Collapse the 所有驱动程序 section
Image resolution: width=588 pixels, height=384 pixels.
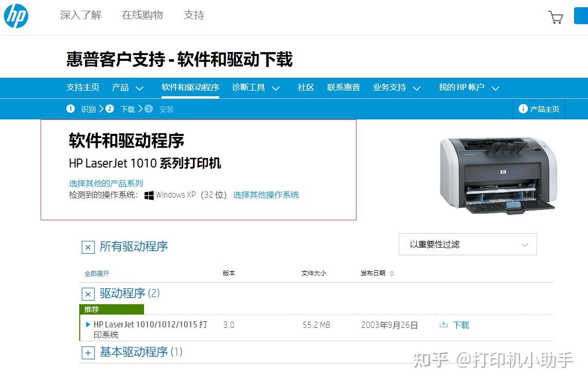coord(88,248)
